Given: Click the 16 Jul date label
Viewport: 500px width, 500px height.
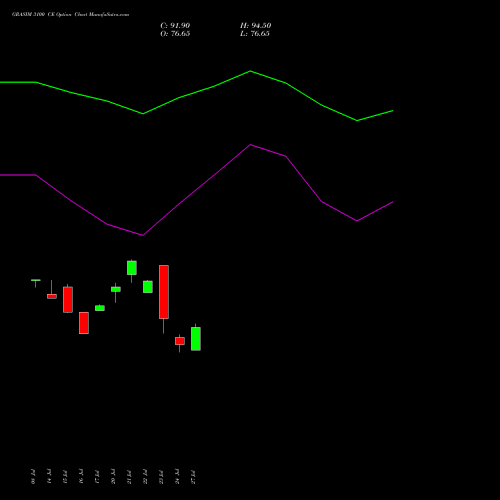Looking at the screenshot, I should pos(81,477).
